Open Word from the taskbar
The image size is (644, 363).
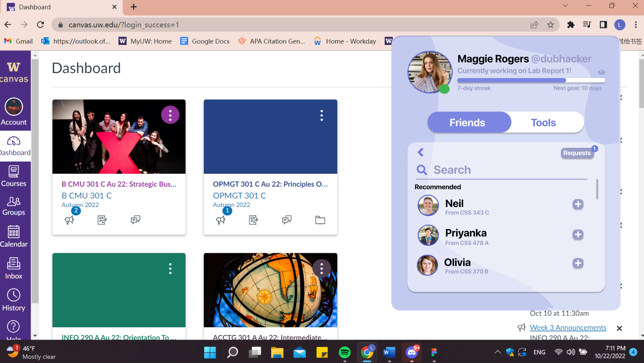389,352
